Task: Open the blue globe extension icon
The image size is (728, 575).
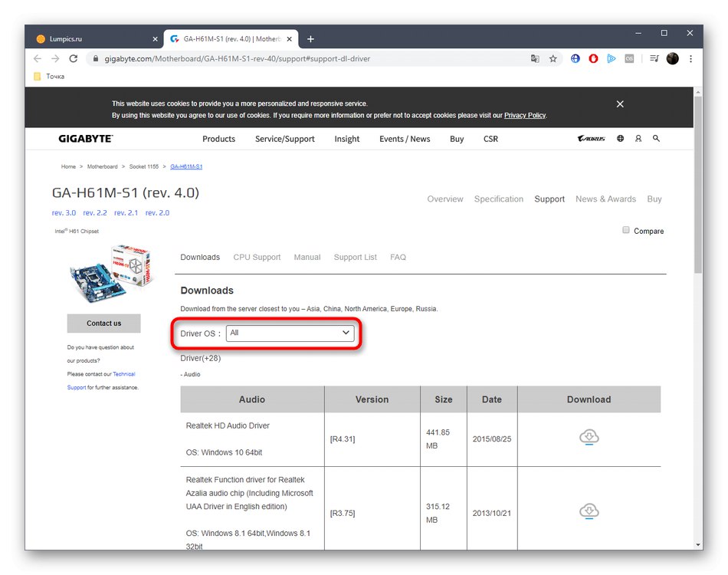Action: (576, 58)
